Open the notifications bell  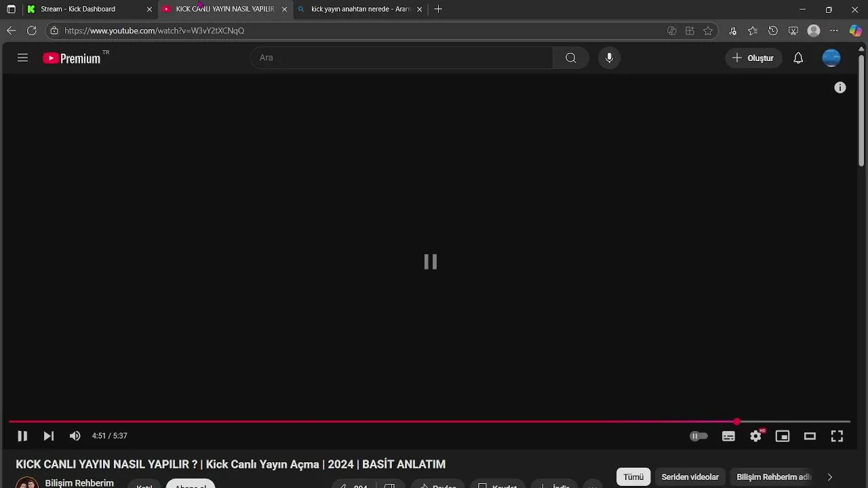798,58
